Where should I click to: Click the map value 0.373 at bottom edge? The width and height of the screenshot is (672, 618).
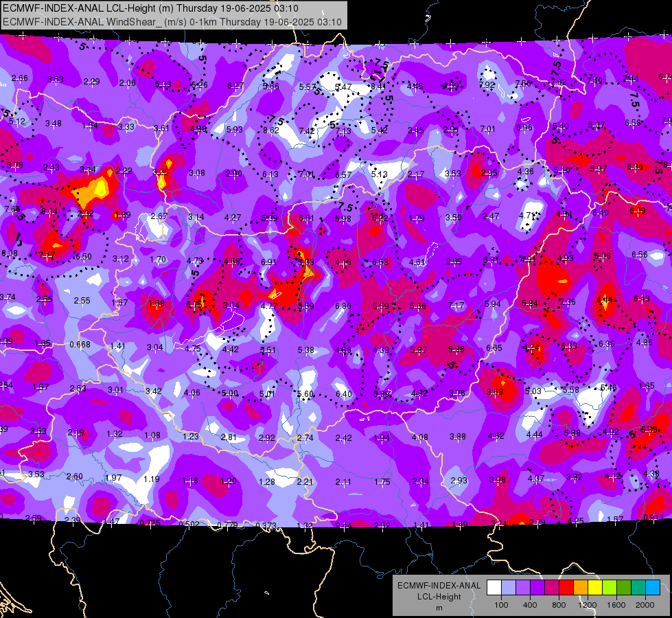(x=266, y=525)
